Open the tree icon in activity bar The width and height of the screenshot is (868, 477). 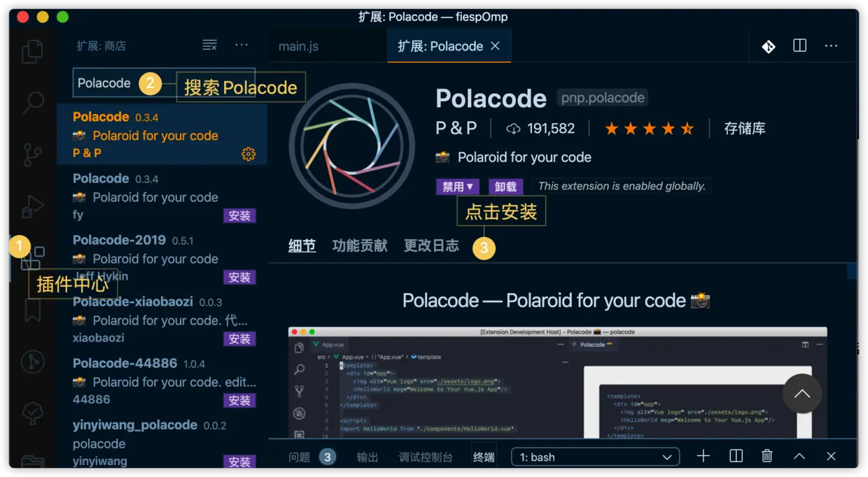[32, 413]
